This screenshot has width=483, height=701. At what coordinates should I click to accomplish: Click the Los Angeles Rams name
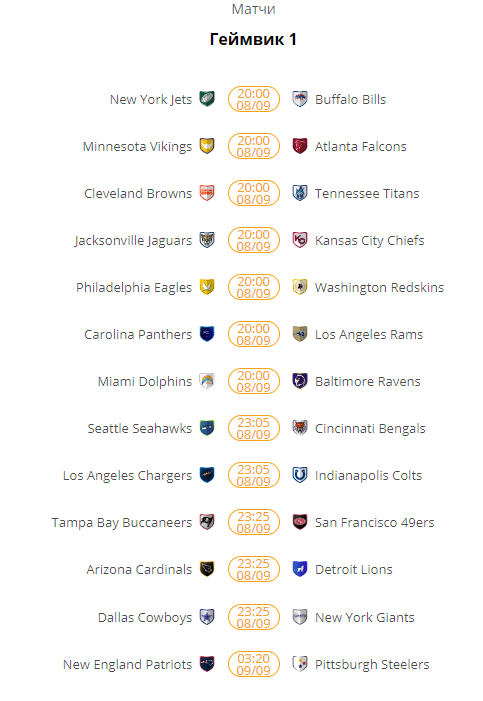tap(369, 334)
